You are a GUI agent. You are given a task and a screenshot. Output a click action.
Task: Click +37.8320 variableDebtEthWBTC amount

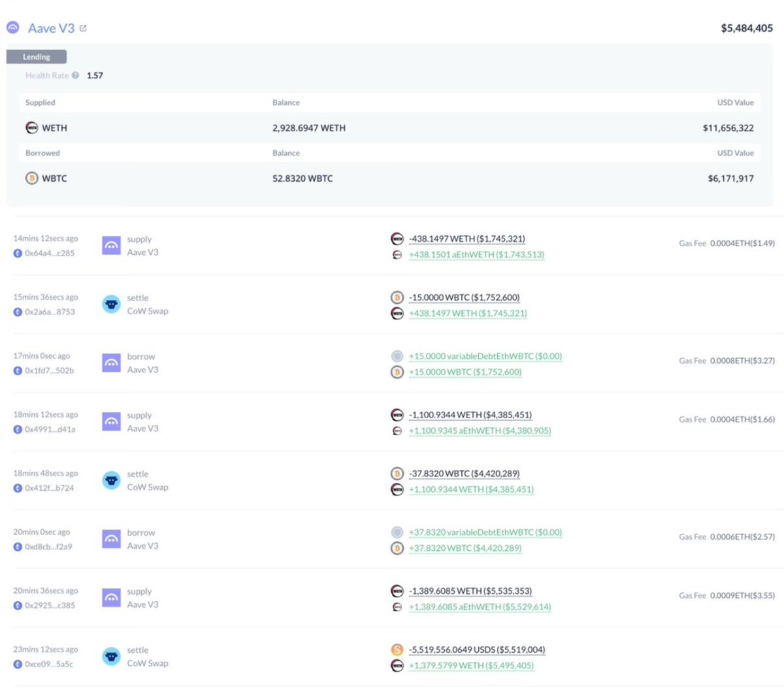click(485, 532)
